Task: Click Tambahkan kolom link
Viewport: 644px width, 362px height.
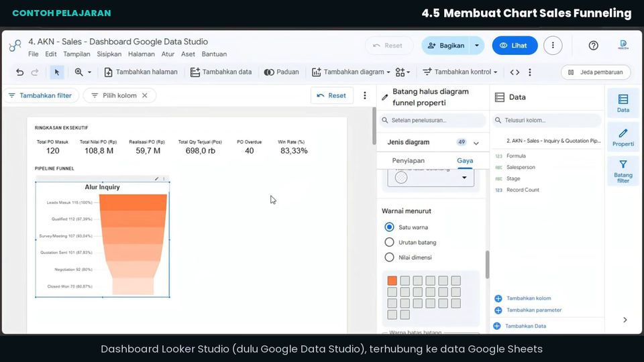Action: (x=523, y=298)
